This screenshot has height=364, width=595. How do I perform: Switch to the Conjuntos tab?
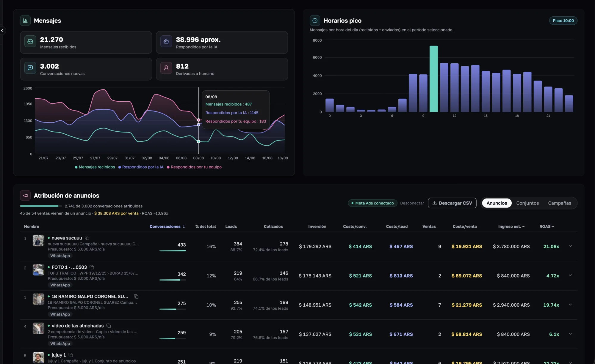pos(527,203)
